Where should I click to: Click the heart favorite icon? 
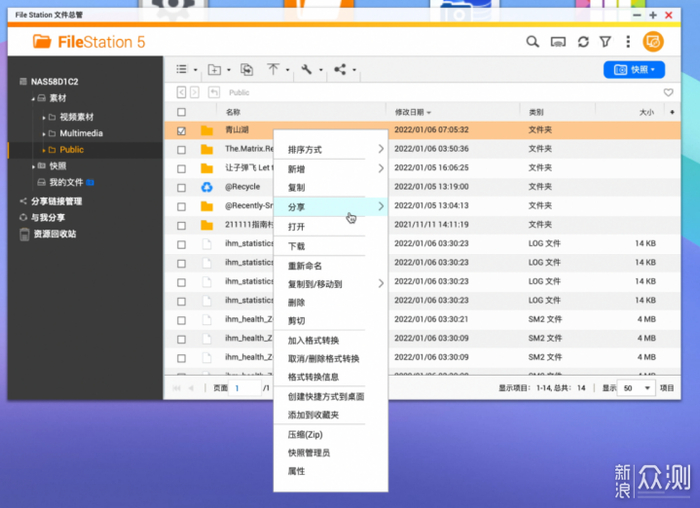click(668, 92)
